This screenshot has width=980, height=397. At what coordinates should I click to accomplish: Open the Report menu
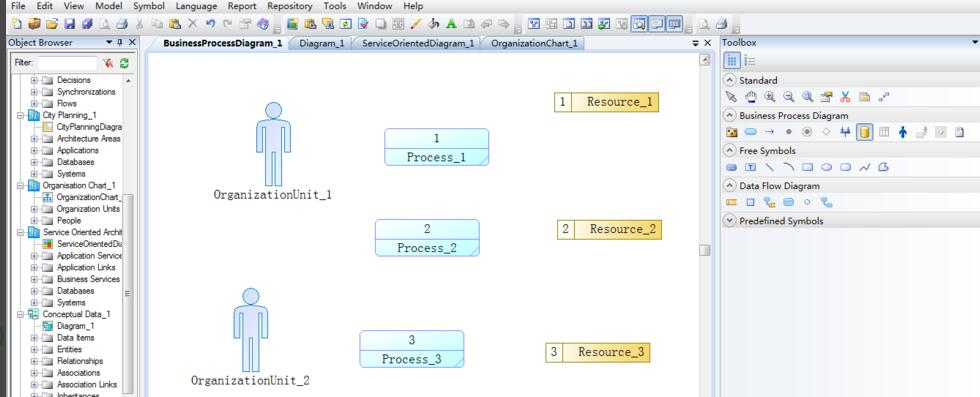pos(242,6)
